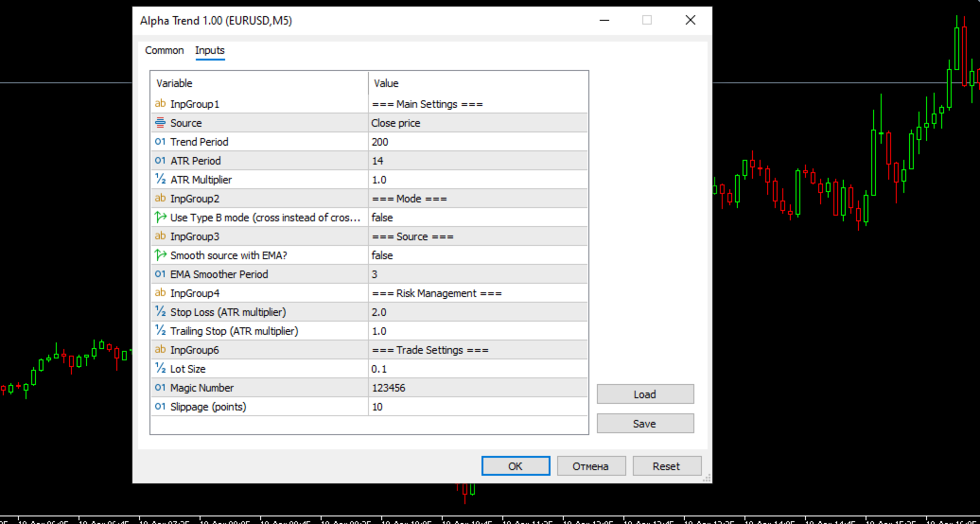980x524 pixels.
Task: Open the Source value Close price
Action: click(x=478, y=123)
